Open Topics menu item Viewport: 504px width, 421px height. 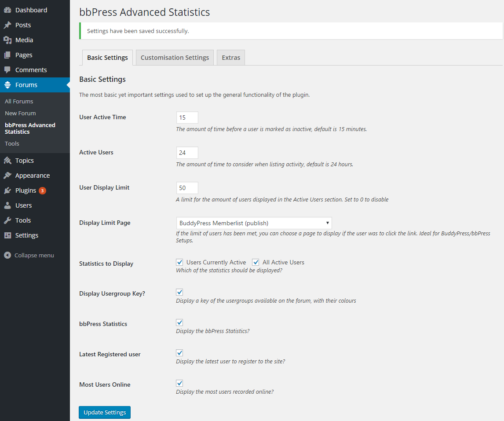[35, 161]
